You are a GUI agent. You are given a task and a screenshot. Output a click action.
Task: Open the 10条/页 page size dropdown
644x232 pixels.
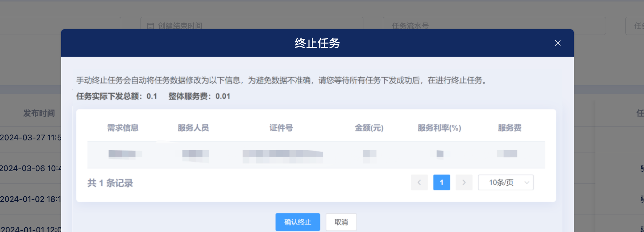tap(505, 183)
